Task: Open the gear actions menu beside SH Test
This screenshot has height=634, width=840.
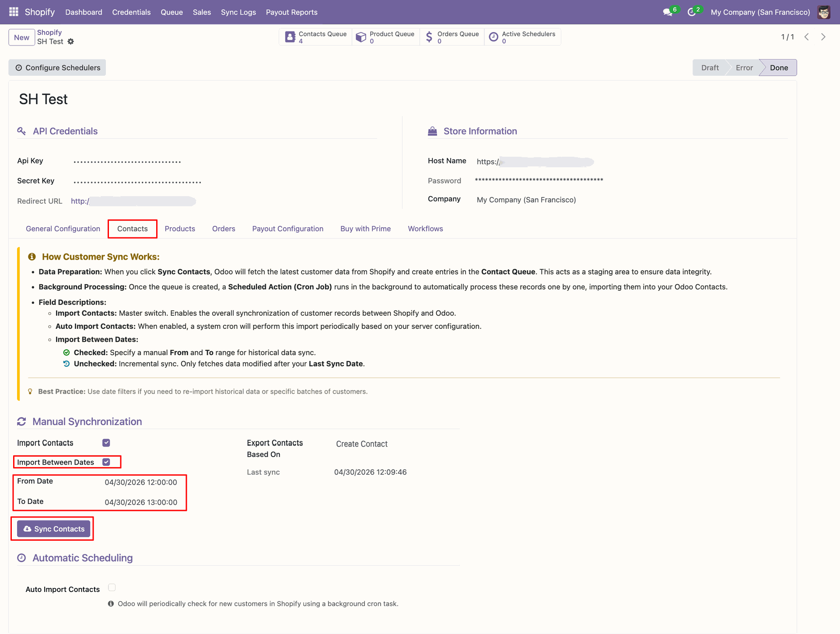Action: click(x=71, y=42)
